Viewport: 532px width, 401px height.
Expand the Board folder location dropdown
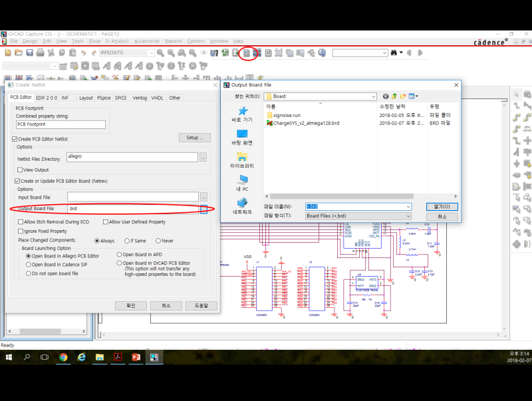373,96
